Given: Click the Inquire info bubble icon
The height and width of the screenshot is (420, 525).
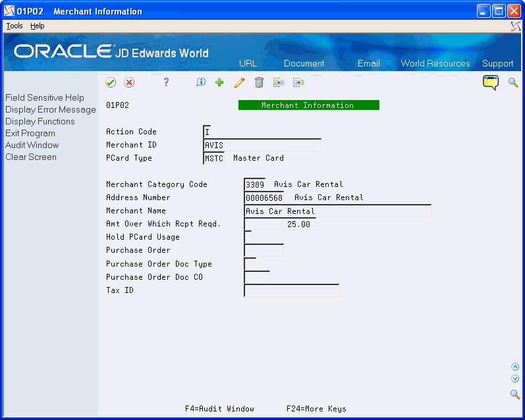Looking at the screenshot, I should [200, 82].
